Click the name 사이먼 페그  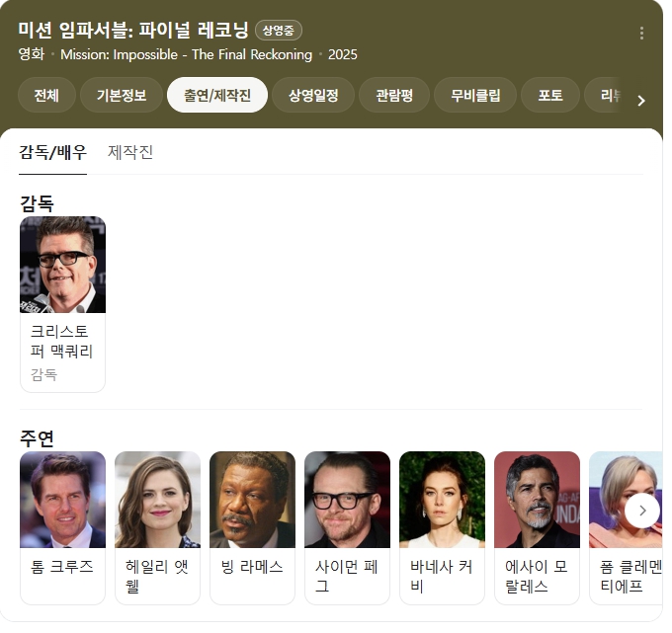347,577
